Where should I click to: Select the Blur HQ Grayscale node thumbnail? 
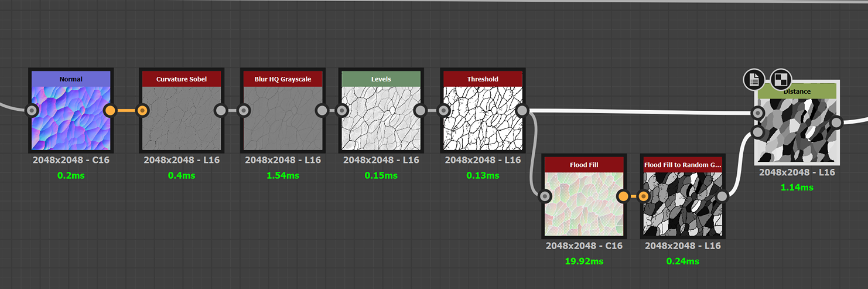pyautogui.click(x=283, y=118)
